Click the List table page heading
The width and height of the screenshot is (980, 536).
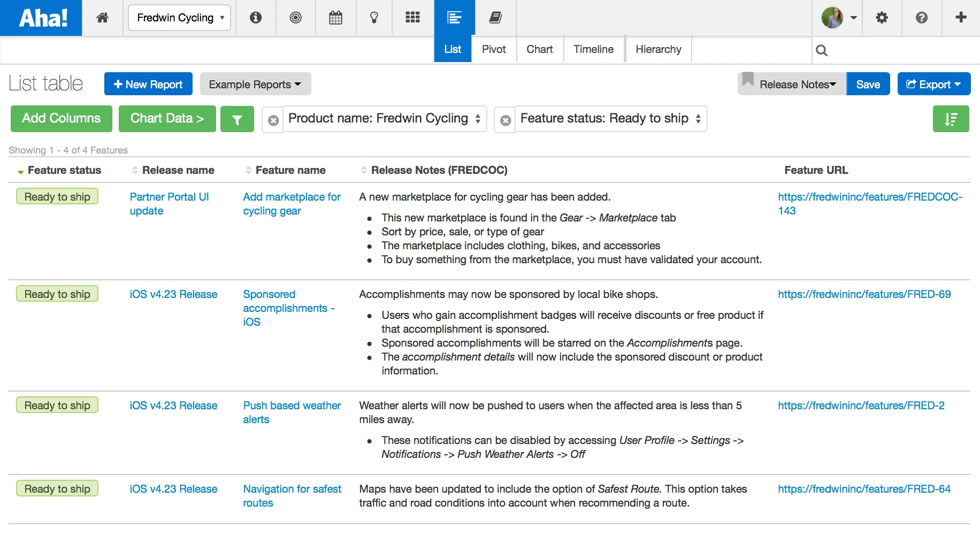tap(46, 83)
